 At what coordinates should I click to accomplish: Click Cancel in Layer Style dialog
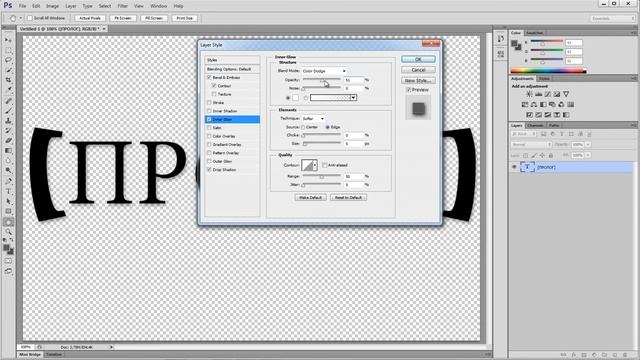418,70
